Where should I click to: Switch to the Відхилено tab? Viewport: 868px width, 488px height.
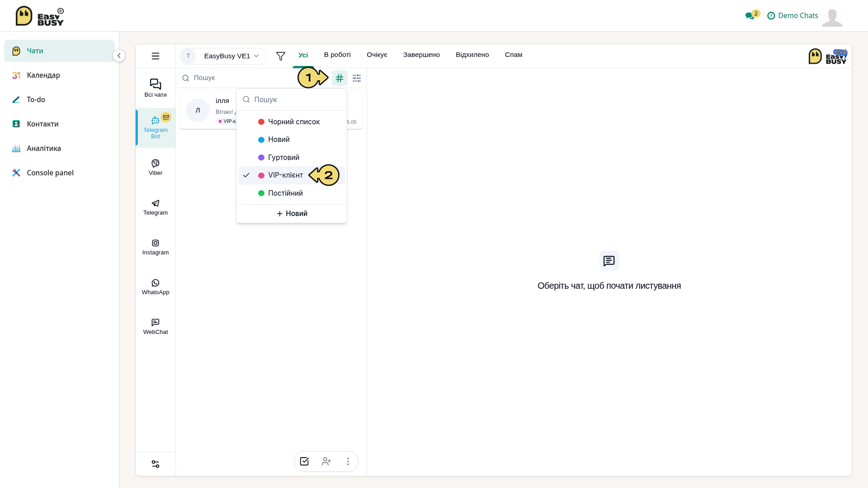coord(472,55)
